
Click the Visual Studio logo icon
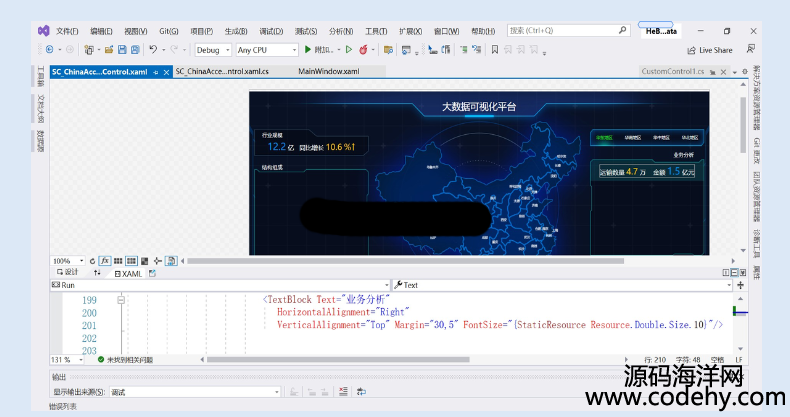click(x=43, y=31)
